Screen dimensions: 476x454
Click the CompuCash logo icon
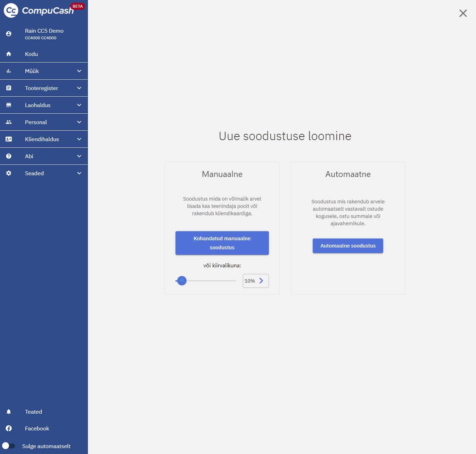(x=11, y=10)
